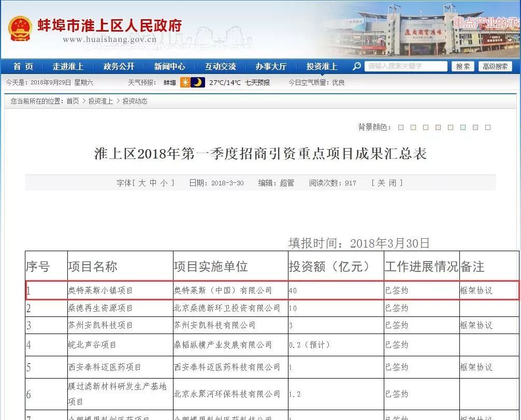The width and height of the screenshot is (521, 420).
Task: Click the magnifier search icon
Action: [356, 66]
